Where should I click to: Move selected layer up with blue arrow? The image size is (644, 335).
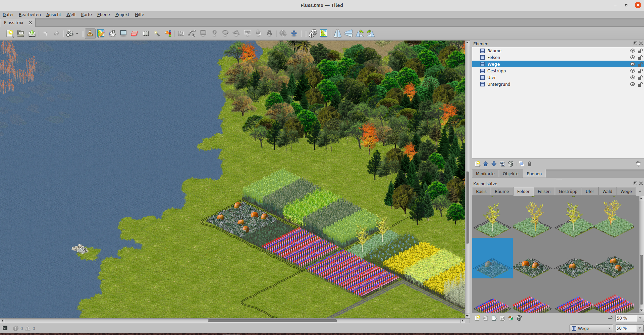pos(485,164)
